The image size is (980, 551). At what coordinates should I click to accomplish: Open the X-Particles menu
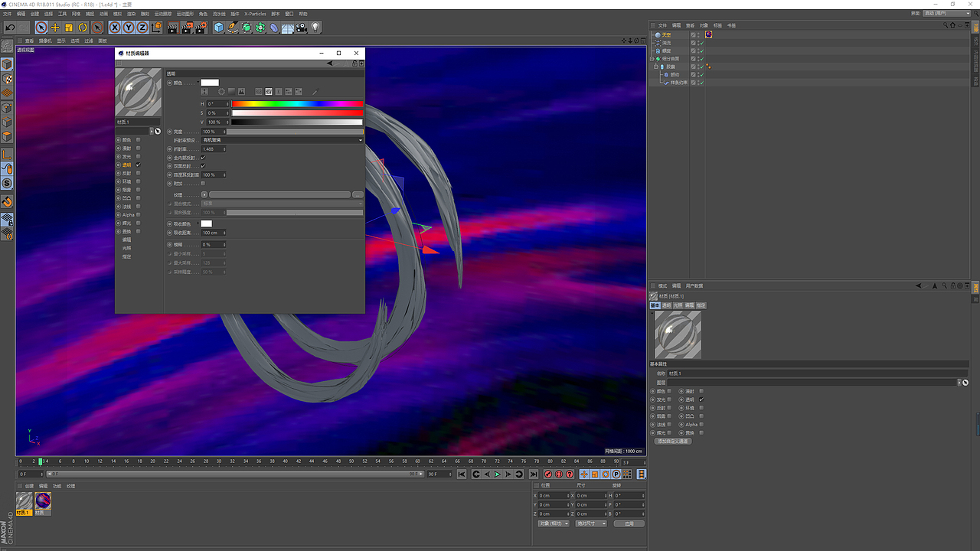(x=256, y=14)
